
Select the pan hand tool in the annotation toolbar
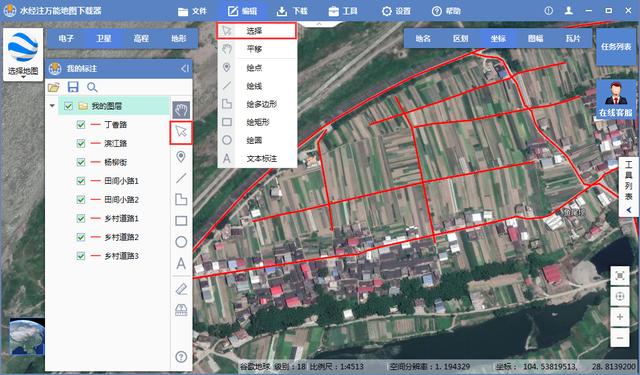tap(181, 110)
